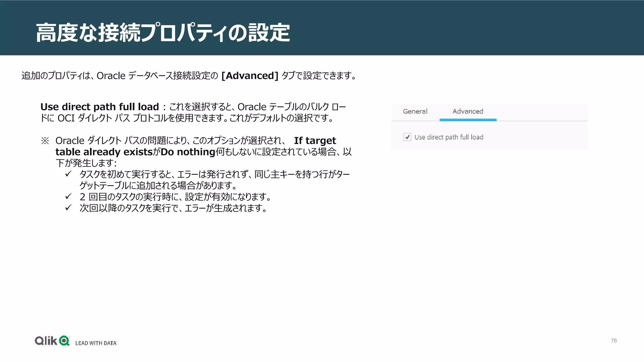
Task: Click the 'Use direct path full load' checkbox label
Action: [449, 137]
